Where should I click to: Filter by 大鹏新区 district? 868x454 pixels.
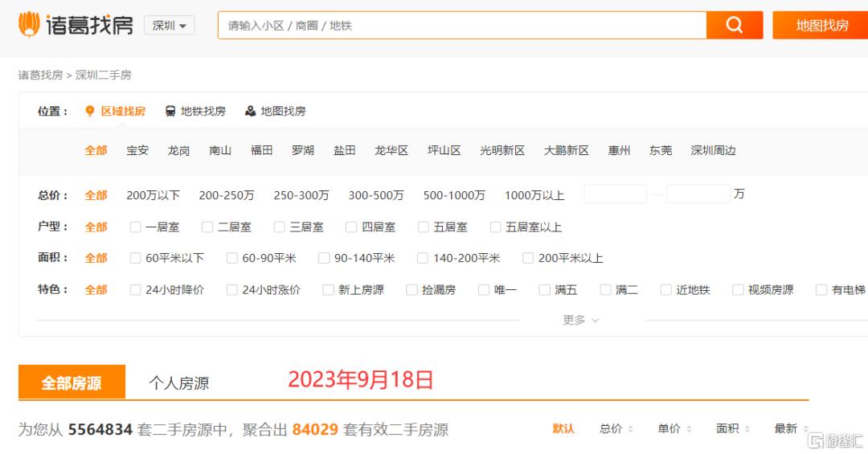coord(567,150)
